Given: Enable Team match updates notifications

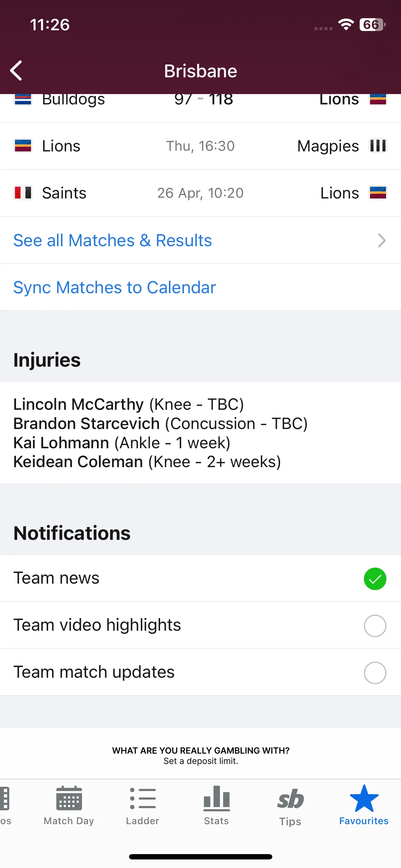Looking at the screenshot, I should pos(375,672).
